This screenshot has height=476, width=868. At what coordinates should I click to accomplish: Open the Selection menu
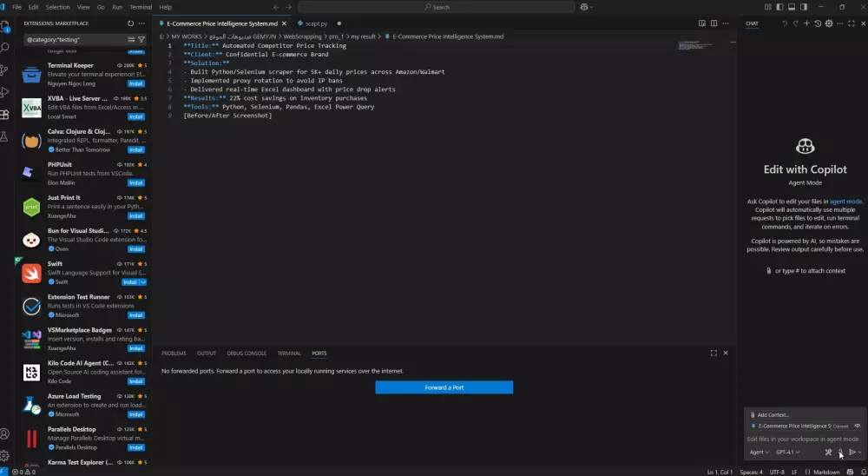57,7
